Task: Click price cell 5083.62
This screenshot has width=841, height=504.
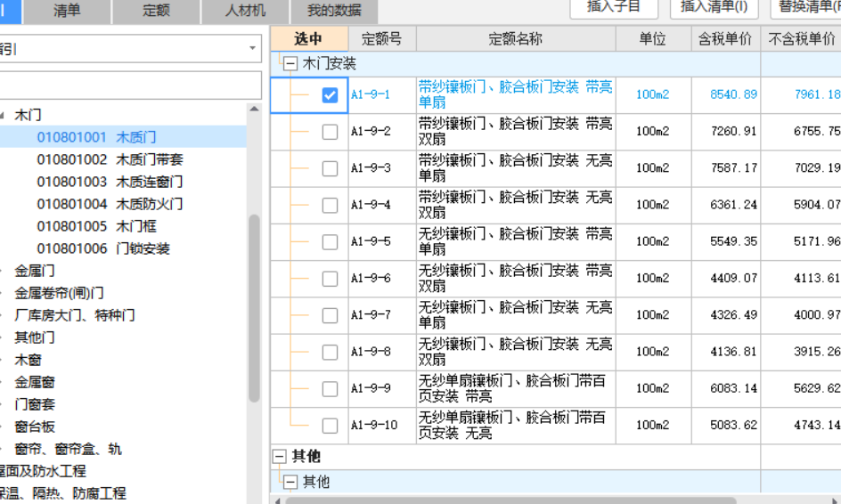Action: pos(733,425)
